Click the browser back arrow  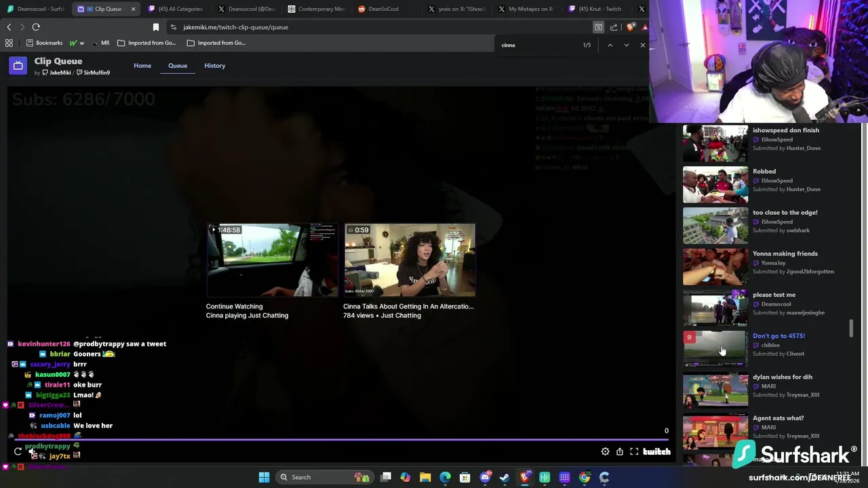point(9,27)
